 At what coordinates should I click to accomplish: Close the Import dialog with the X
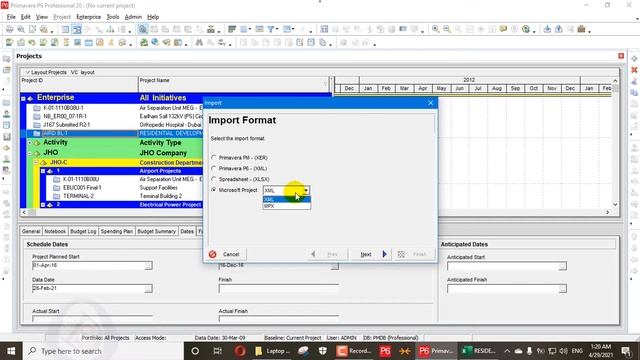[x=430, y=103]
